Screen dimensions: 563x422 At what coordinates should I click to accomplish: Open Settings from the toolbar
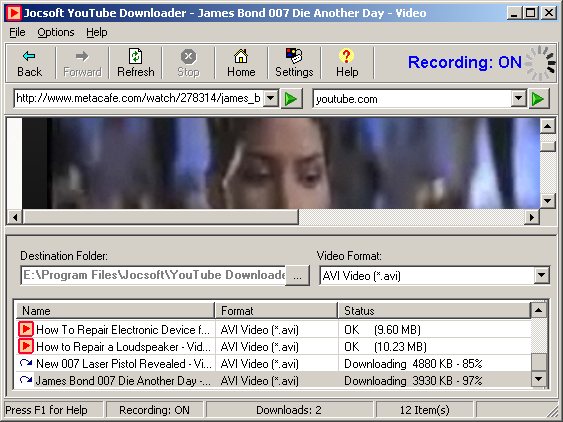294,63
